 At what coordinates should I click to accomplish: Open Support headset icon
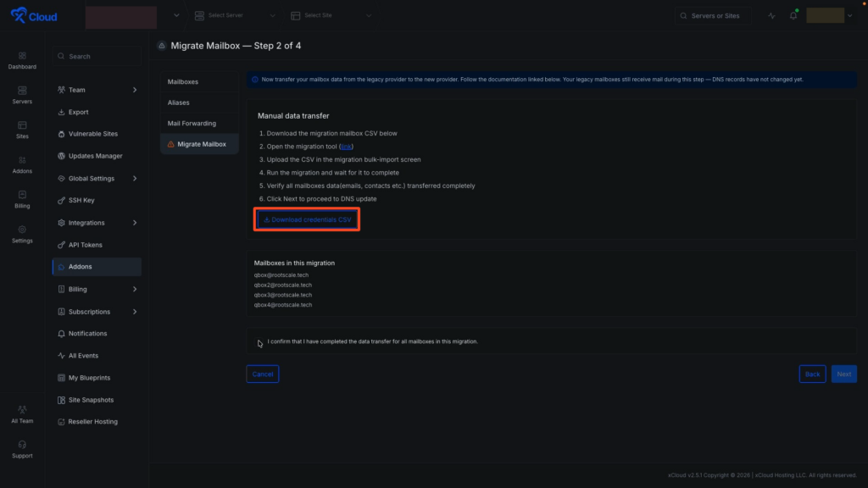pyautogui.click(x=22, y=449)
